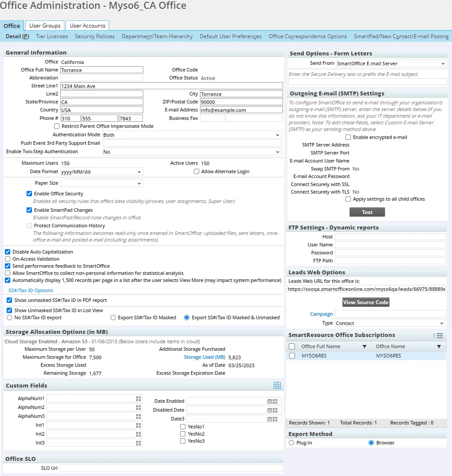Open calendar picker for Date Enabled
The image size is (452, 476).
pos(270,401)
